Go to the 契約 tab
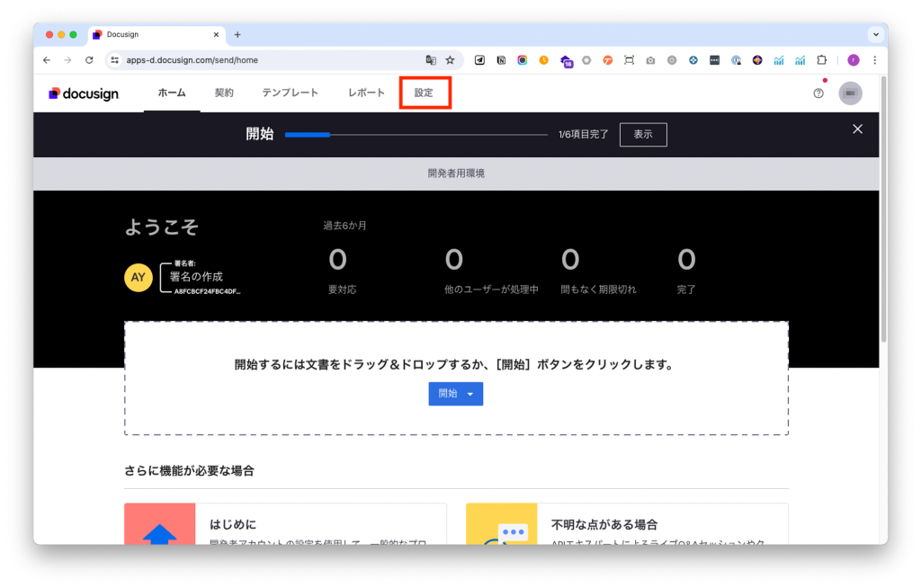Screen dimensions: 921x588 [x=224, y=94]
